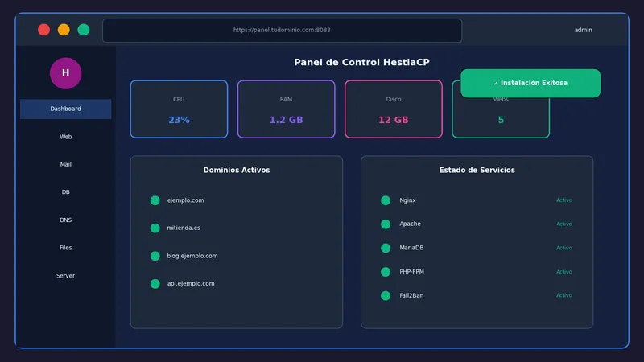Click the green status dot for blog.ejemplo.com
The height and width of the screenshot is (362, 644).
[155, 256]
